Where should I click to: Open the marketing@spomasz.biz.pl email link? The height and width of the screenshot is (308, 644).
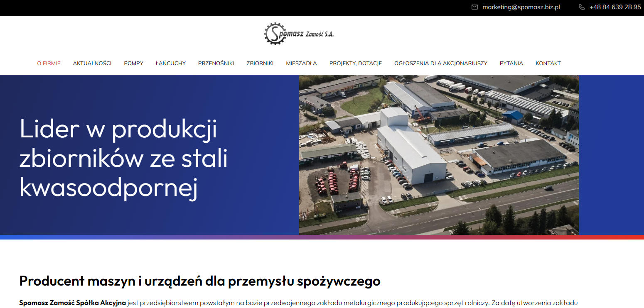pyautogui.click(x=521, y=7)
